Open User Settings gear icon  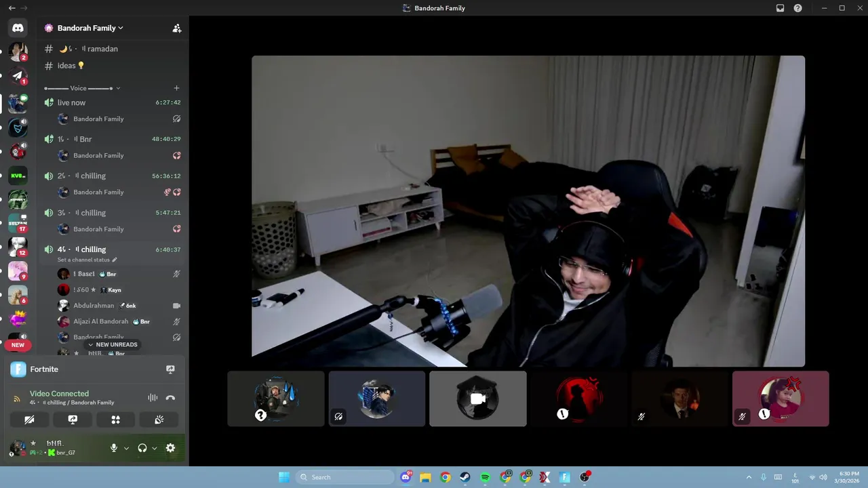[170, 448]
